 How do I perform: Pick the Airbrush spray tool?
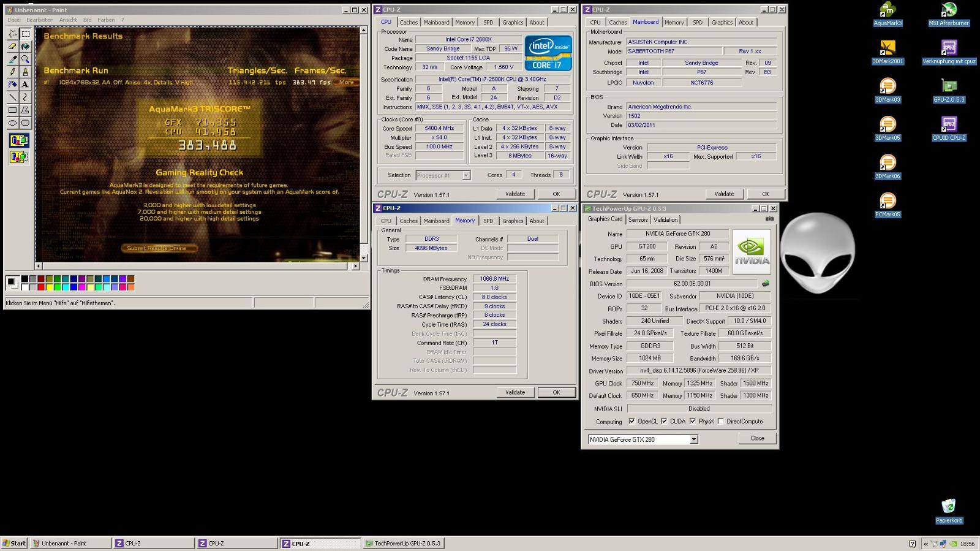pos(12,85)
